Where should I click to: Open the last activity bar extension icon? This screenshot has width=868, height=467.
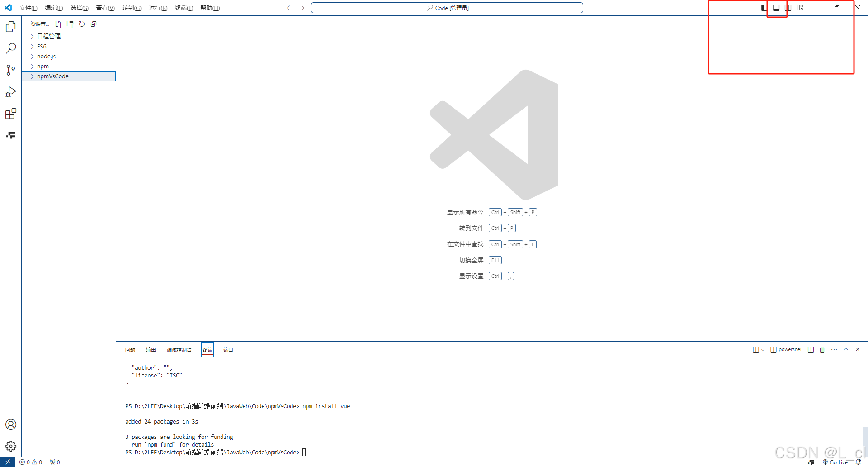click(x=11, y=135)
